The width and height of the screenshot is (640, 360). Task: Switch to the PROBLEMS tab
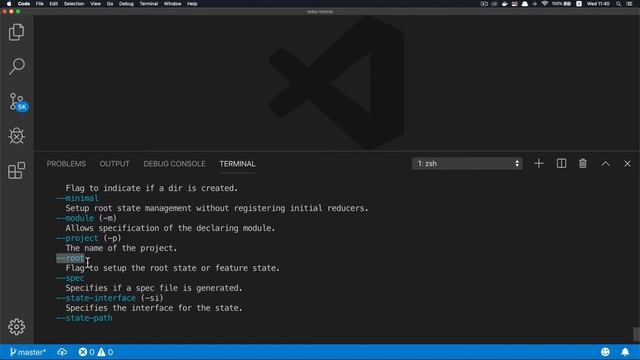[x=66, y=164]
